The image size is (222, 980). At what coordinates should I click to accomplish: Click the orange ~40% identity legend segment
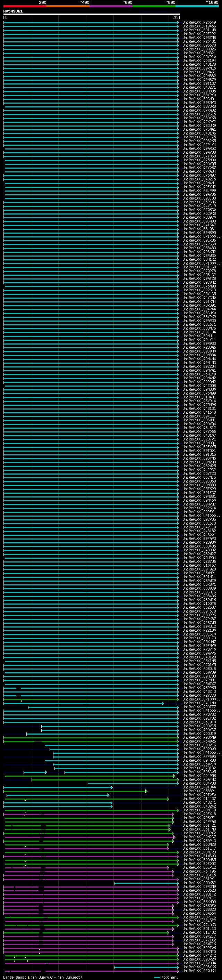tap(68, 7)
